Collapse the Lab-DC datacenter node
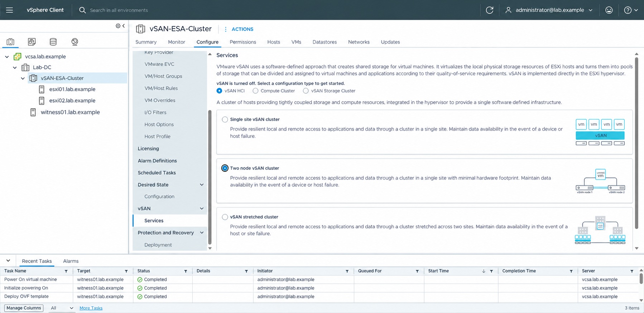Image resolution: width=644 pixels, height=313 pixels. pos(15,67)
